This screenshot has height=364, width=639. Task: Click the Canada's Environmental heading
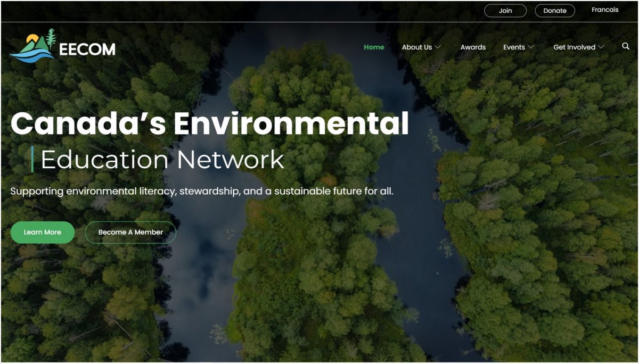(x=210, y=123)
